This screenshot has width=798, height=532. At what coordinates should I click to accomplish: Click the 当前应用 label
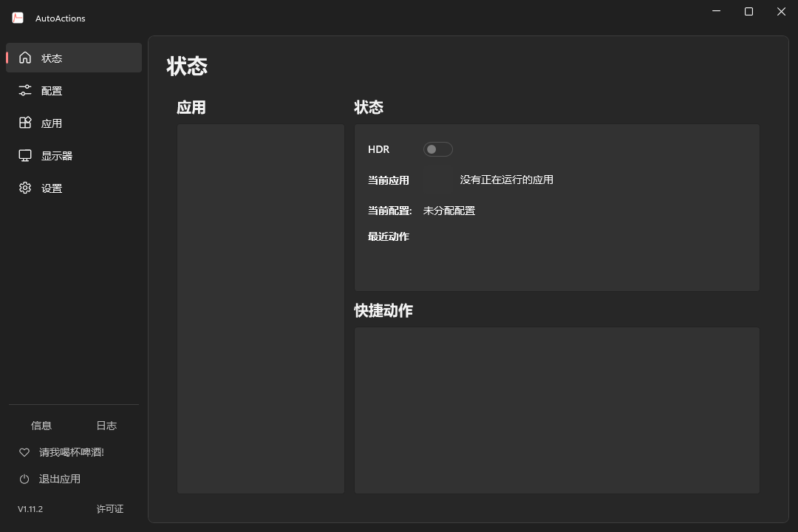(389, 180)
